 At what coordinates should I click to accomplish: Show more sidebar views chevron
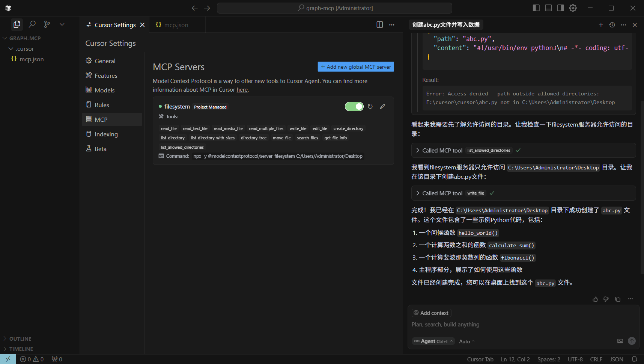(62, 24)
